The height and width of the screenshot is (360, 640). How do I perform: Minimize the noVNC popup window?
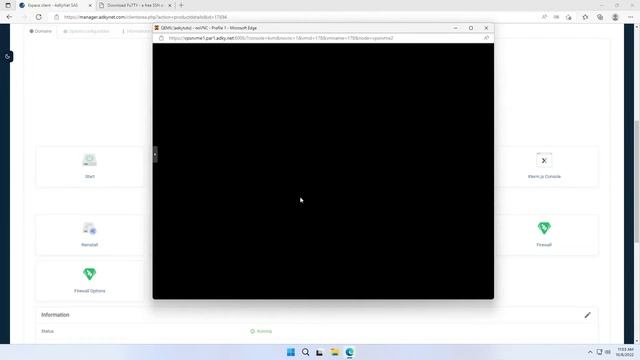pos(455,28)
